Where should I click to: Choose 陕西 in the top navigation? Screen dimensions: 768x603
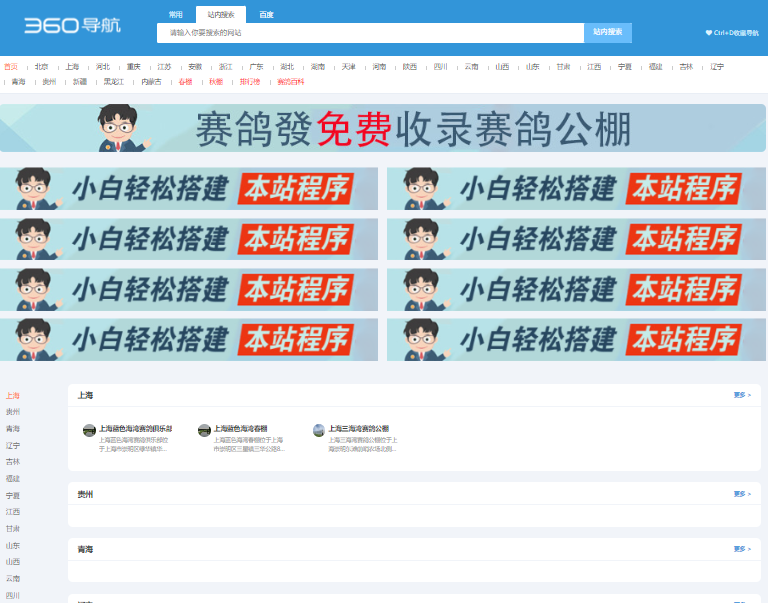point(410,67)
